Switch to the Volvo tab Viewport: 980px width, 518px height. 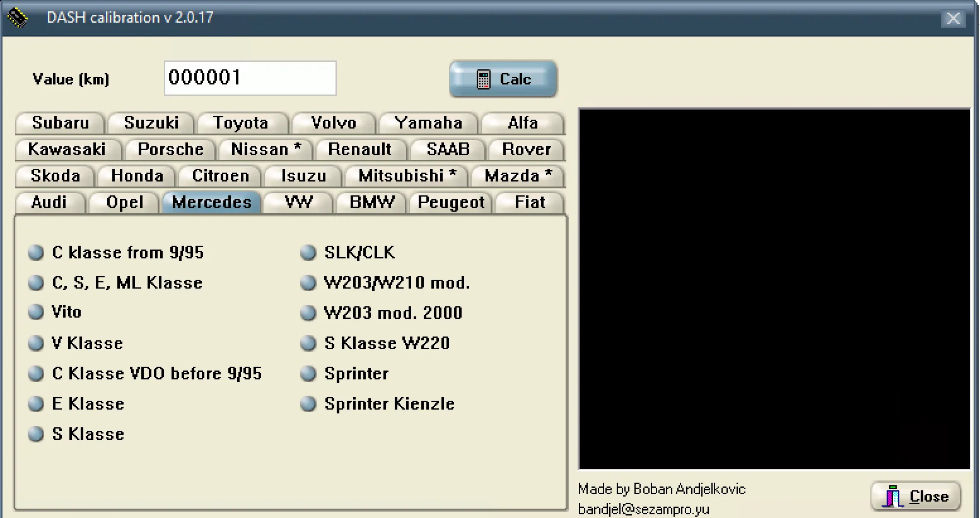pyautogui.click(x=334, y=123)
